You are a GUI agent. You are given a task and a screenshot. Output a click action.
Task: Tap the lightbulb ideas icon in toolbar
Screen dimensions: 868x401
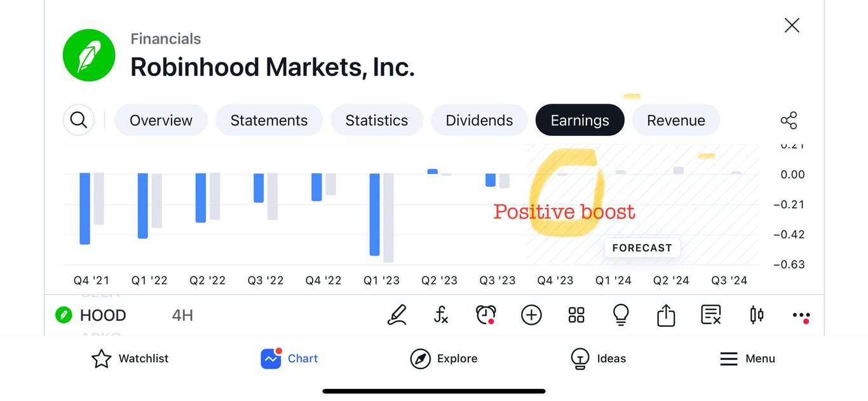point(621,315)
